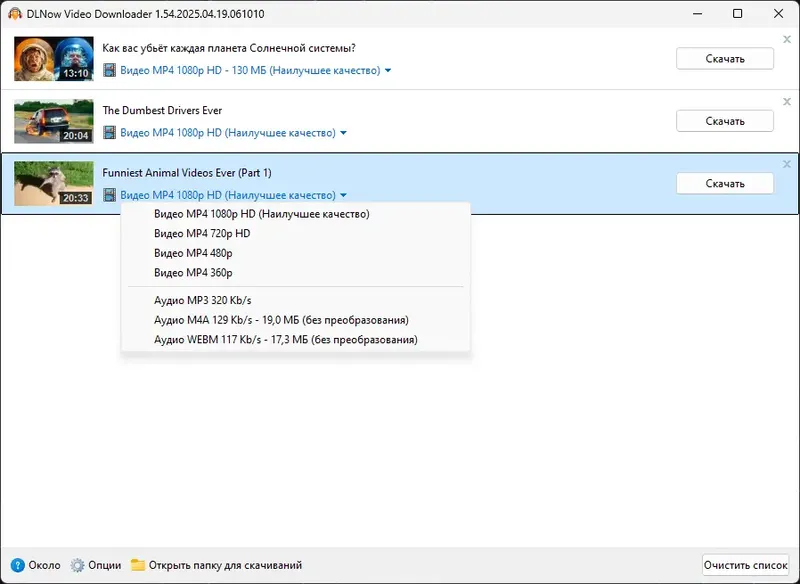Image resolution: width=800 pixels, height=584 pixels.
Task: Remove Funniest Animal Videos with its X
Action: [786, 164]
